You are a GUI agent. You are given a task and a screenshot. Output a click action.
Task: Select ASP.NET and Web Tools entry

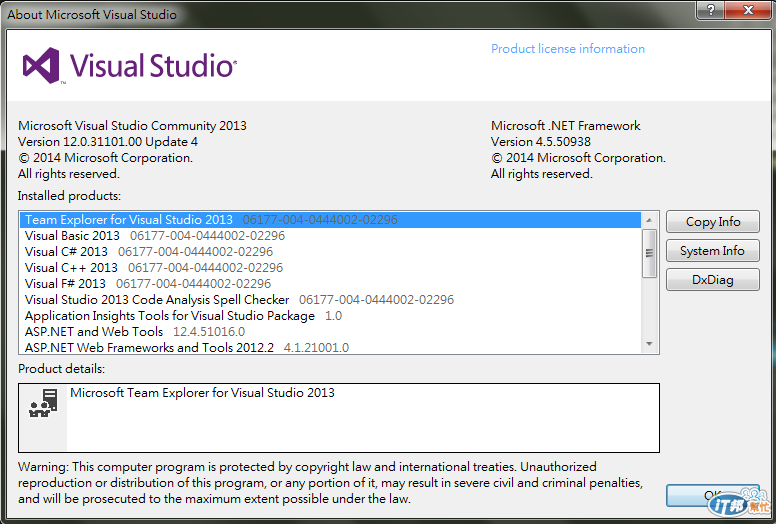tap(331, 332)
